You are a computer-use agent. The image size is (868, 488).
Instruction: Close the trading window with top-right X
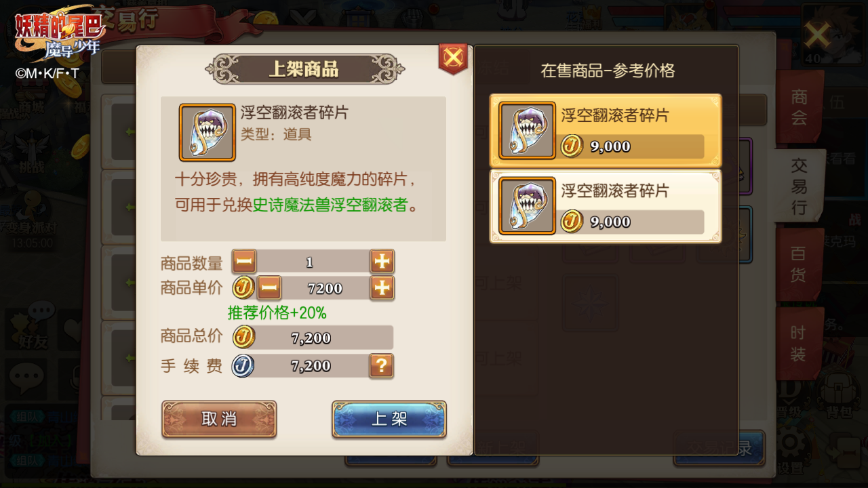pos(818,35)
